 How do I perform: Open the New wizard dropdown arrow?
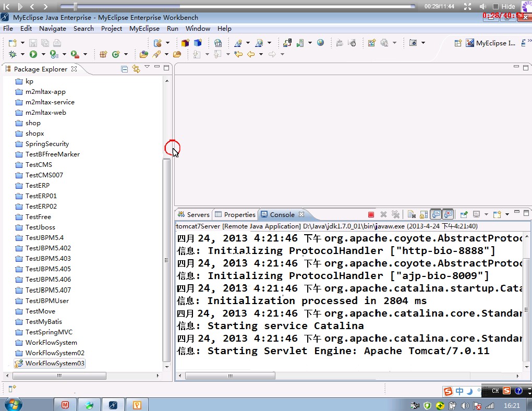coord(22,42)
